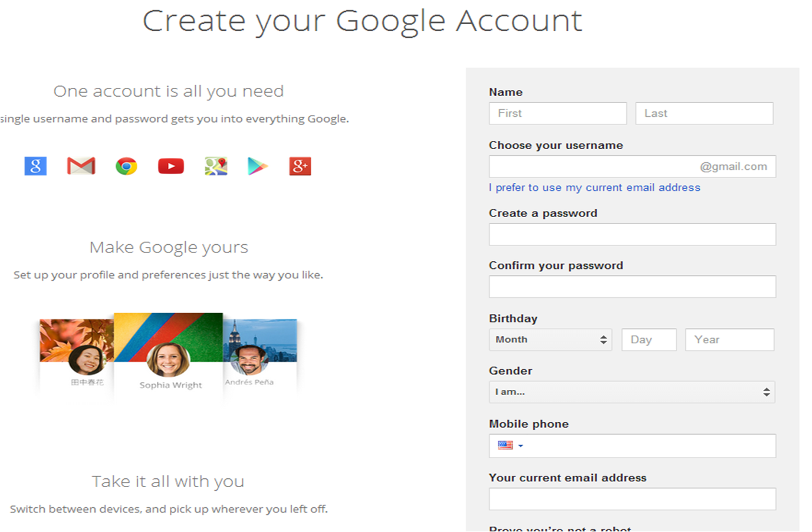
Task: Click the Google Play triangle icon
Action: click(x=258, y=166)
